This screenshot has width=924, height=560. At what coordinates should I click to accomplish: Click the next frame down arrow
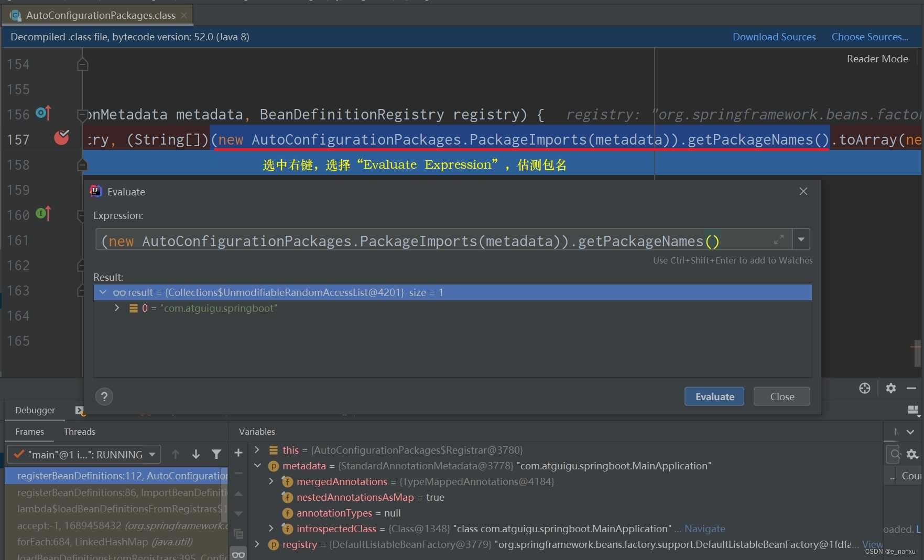point(196,454)
